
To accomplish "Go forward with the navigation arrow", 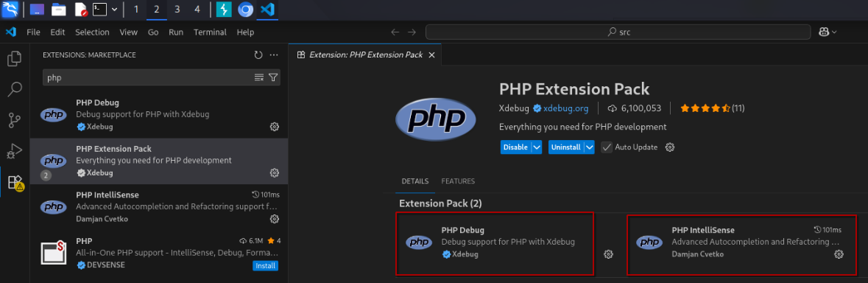I will pyautogui.click(x=412, y=32).
